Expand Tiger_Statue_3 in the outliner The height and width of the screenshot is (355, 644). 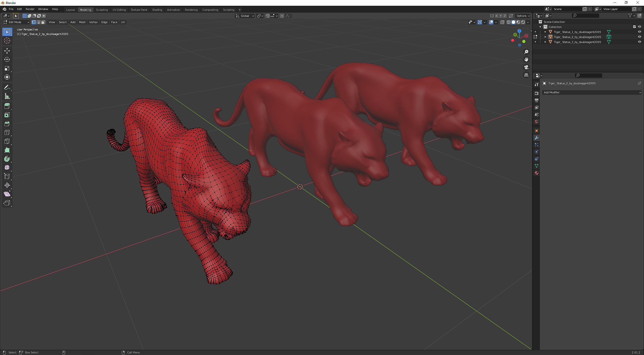pyautogui.click(x=545, y=42)
